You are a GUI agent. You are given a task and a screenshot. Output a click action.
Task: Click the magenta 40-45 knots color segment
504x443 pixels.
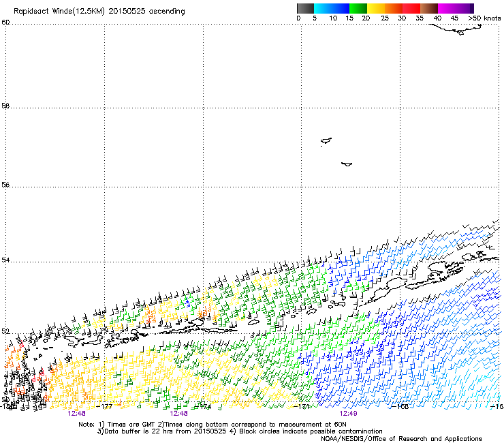[447, 8]
